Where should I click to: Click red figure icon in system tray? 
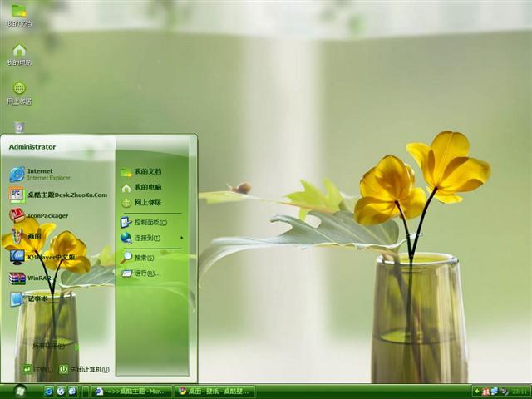[x=485, y=392]
